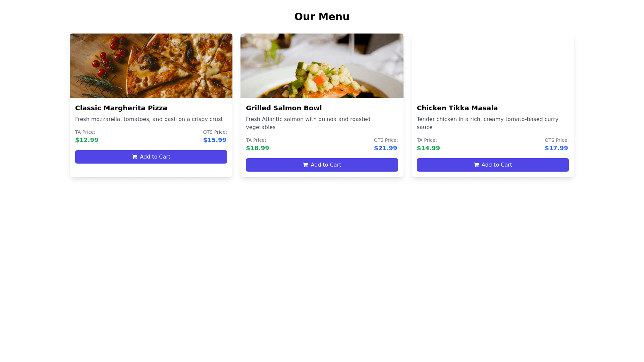The width and height of the screenshot is (644, 362).
Task: Select the Grilled Salmon Bowl title
Action: [284, 108]
